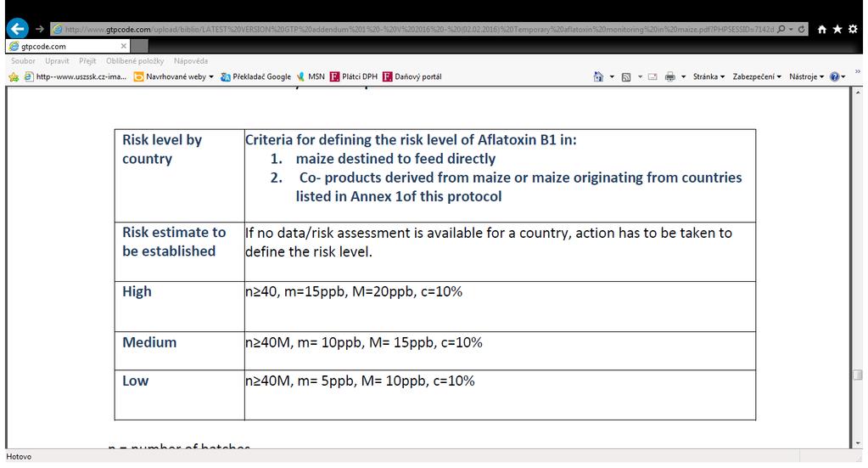The width and height of the screenshot is (868, 468).
Task: Open the Překladač Google bookmark
Action: [x=255, y=77]
